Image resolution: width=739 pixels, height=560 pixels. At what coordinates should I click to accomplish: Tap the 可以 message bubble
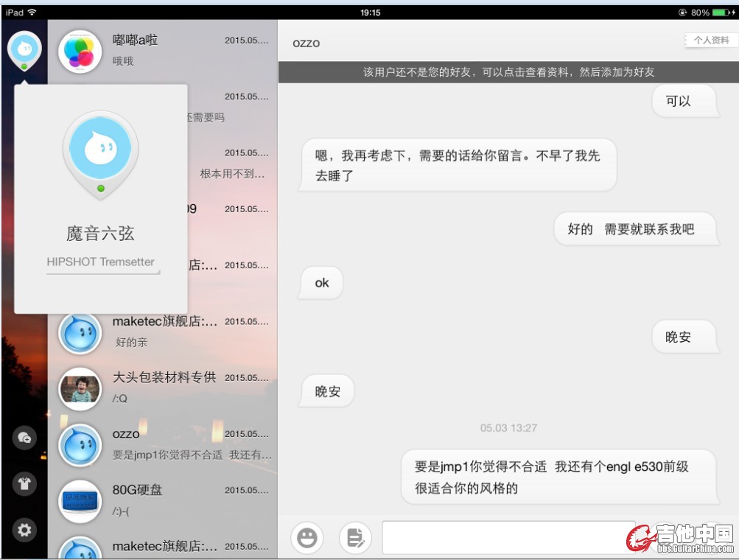pos(684,101)
